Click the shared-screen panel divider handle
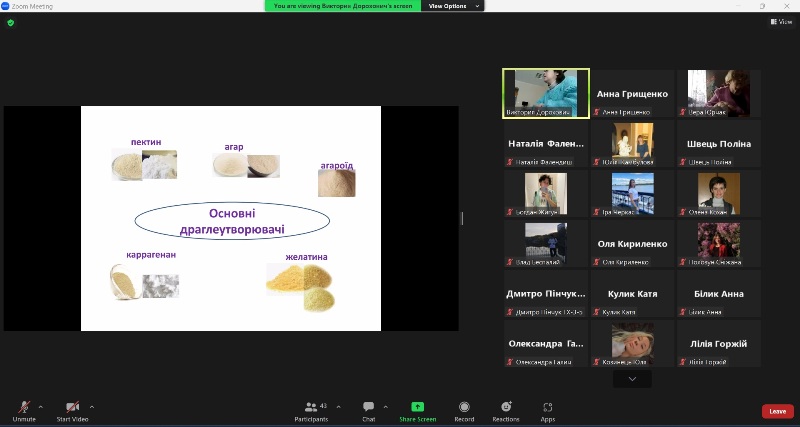The height and width of the screenshot is (427, 800). [x=462, y=218]
